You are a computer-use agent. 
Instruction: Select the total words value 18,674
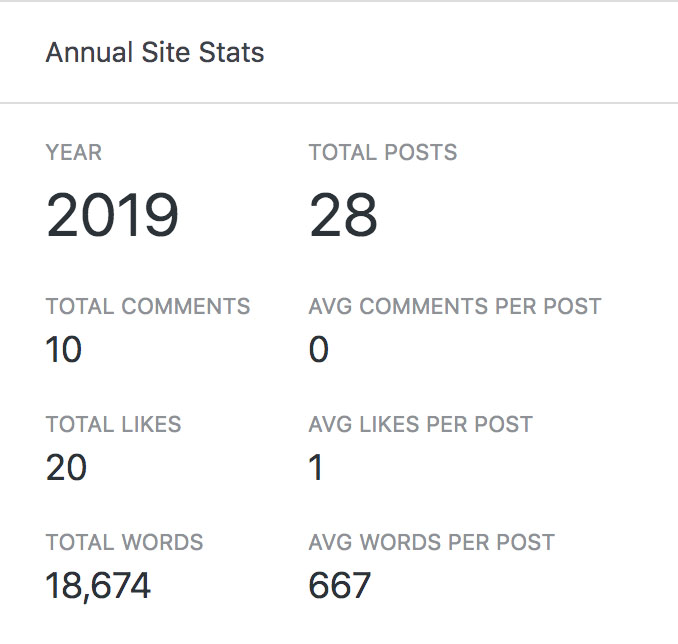tap(98, 586)
